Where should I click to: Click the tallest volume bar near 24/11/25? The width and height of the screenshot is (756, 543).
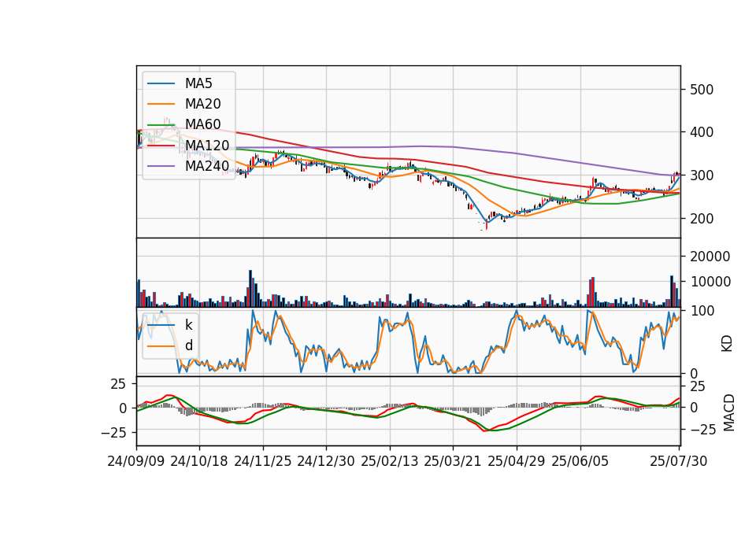click(x=250, y=289)
